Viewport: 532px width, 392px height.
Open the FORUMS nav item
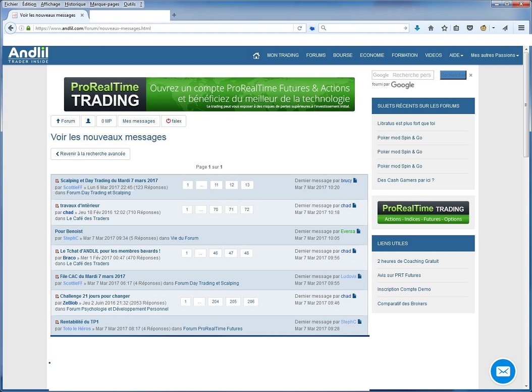coord(315,55)
